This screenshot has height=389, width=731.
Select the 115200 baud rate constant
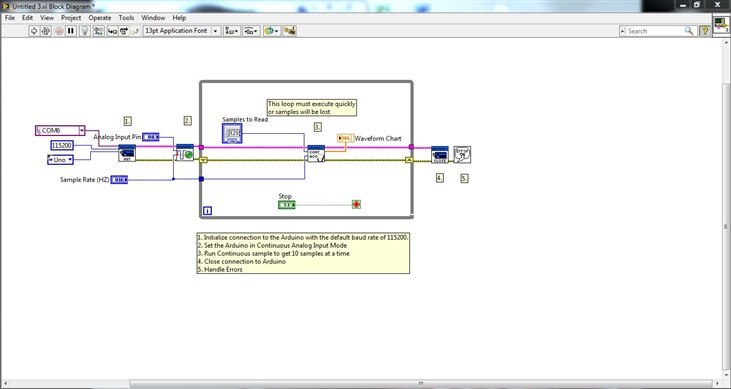point(62,146)
